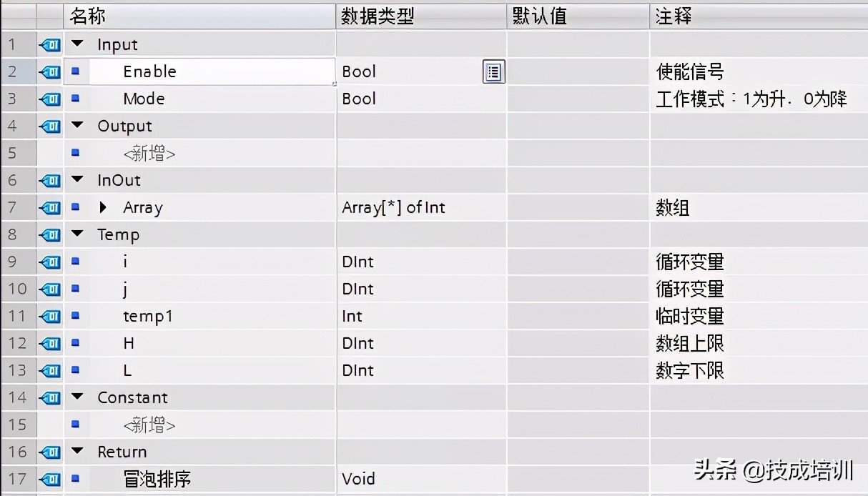Click the Input section variable icon
This screenshot has height=496, width=868.
pos(49,44)
